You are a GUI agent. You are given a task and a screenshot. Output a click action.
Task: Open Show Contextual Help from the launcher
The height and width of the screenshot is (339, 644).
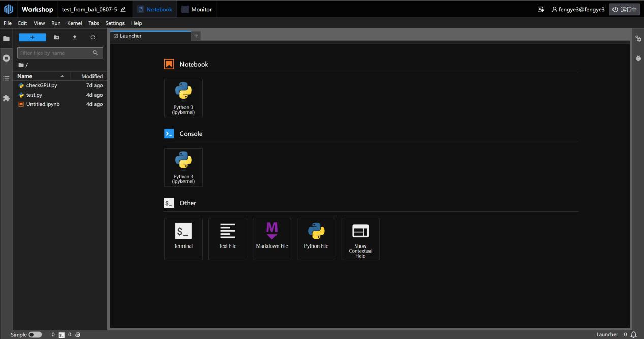pyautogui.click(x=360, y=239)
